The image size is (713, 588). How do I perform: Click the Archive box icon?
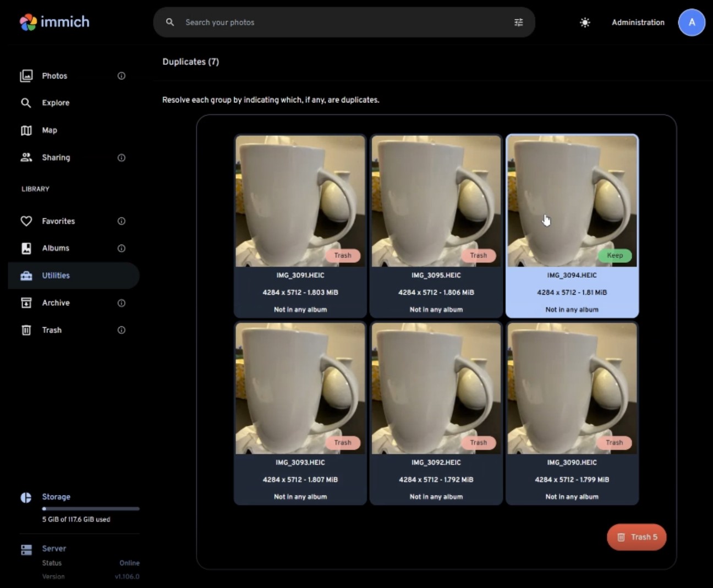point(26,303)
